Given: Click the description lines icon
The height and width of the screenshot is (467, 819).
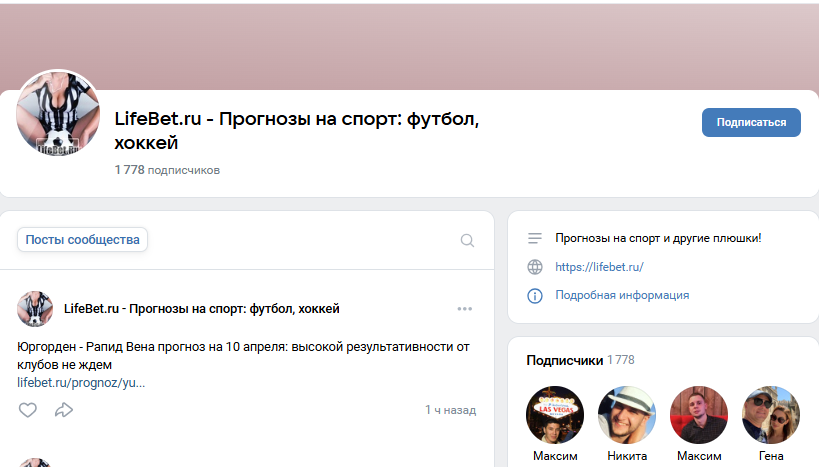Looking at the screenshot, I should point(535,238).
